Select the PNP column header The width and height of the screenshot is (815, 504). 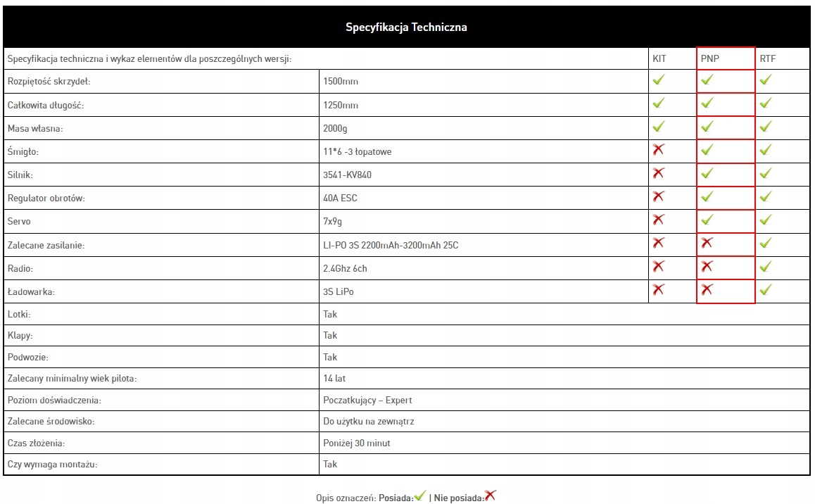[710, 59]
